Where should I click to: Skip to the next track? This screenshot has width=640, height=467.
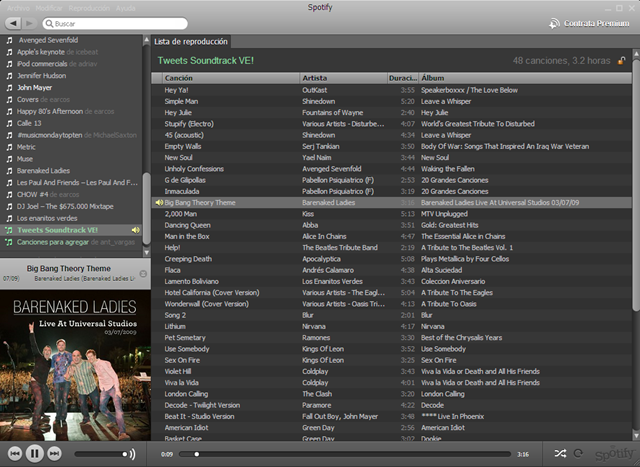coord(54,454)
